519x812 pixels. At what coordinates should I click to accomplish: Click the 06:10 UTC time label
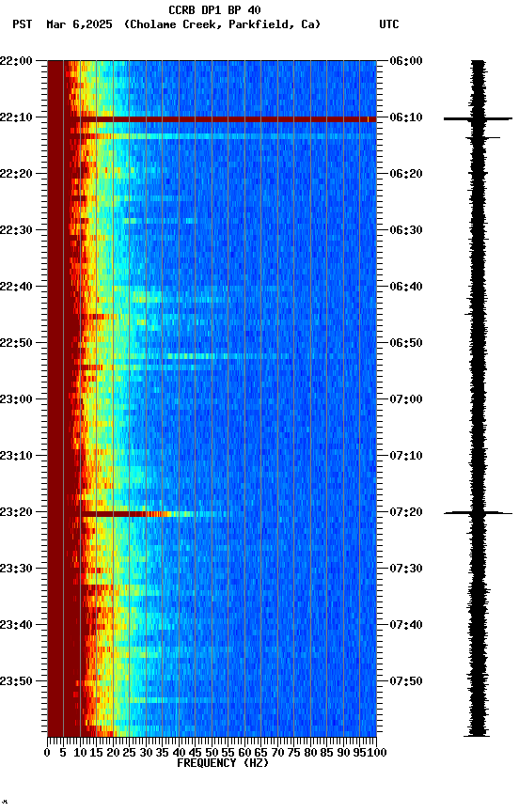point(406,117)
